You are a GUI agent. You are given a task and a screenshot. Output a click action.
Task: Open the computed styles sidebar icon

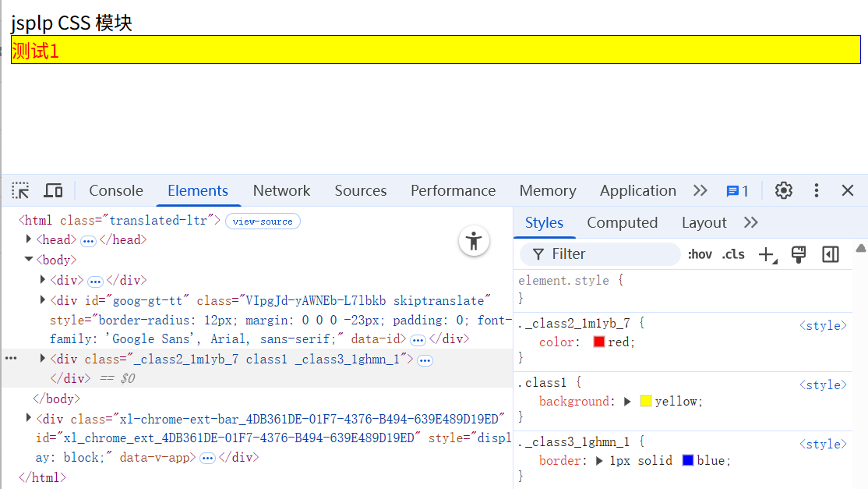pyautogui.click(x=831, y=254)
